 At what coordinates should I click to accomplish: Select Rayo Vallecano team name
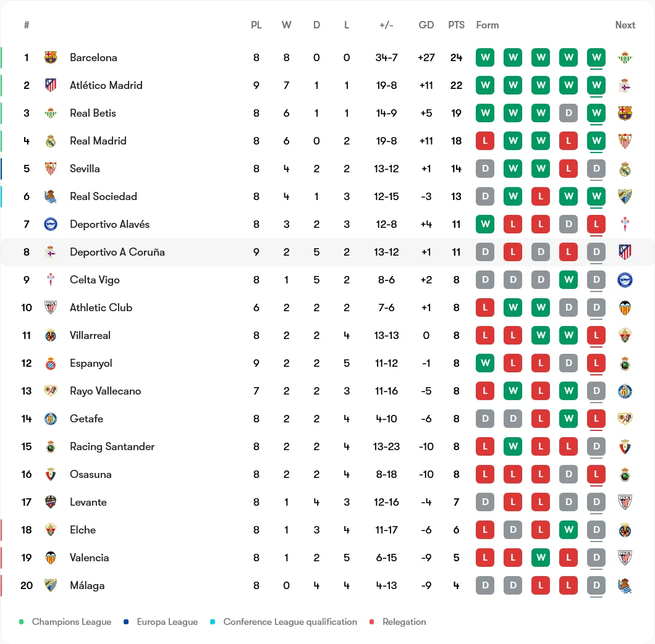(x=105, y=391)
